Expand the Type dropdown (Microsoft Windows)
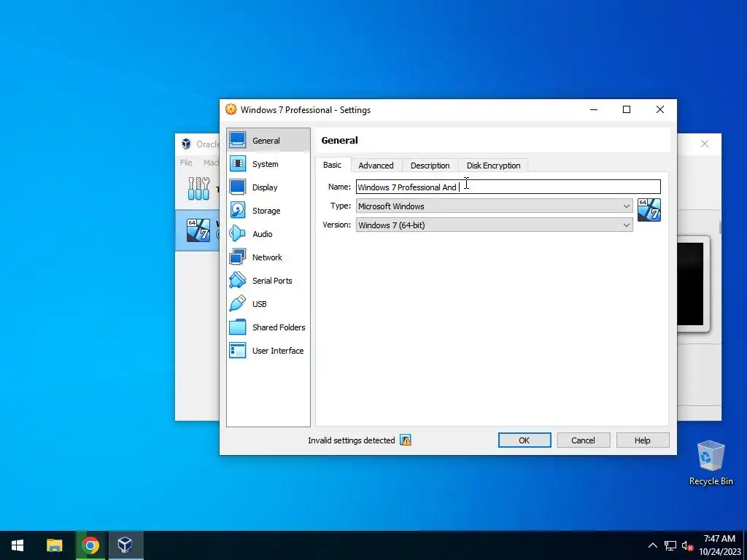747x560 pixels. pos(494,206)
